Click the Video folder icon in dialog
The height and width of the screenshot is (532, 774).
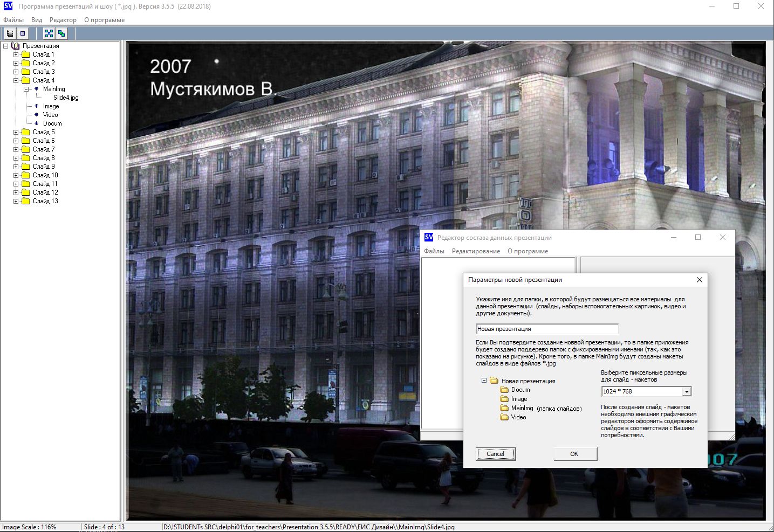pyautogui.click(x=504, y=417)
